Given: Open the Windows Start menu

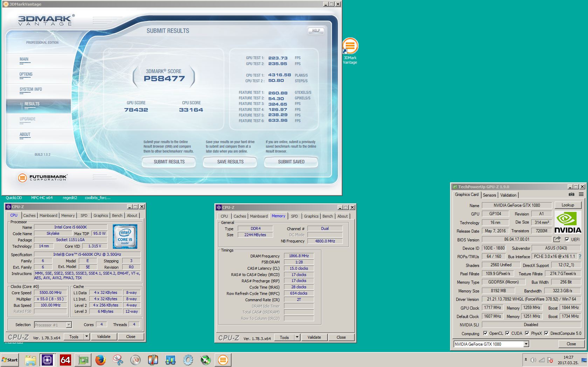Looking at the screenshot, I should click(9, 360).
